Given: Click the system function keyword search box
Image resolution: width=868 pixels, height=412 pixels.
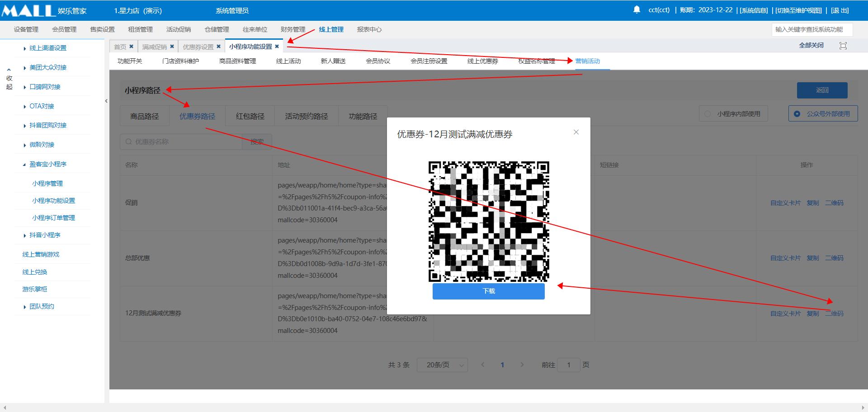Looking at the screenshot, I should [x=812, y=29].
